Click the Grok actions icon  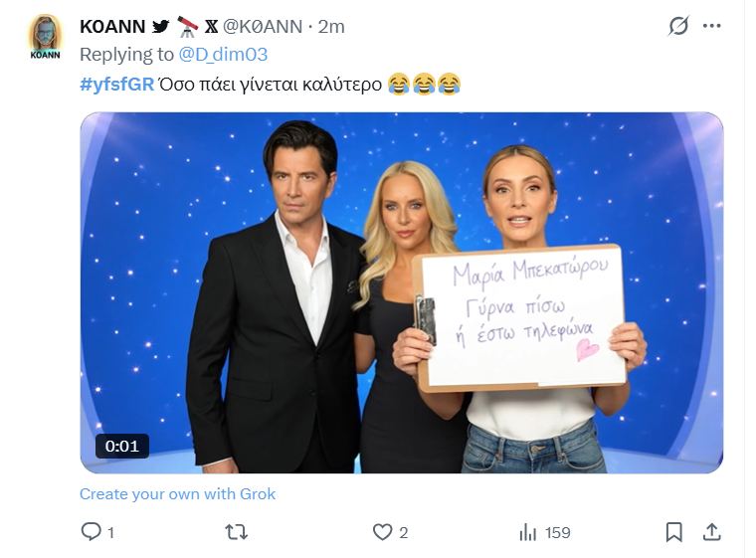(x=678, y=27)
